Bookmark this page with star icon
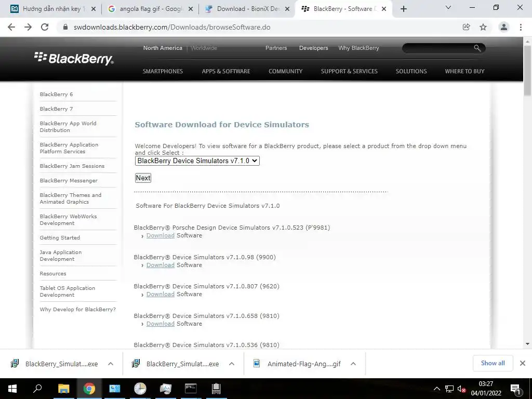 pyautogui.click(x=483, y=27)
